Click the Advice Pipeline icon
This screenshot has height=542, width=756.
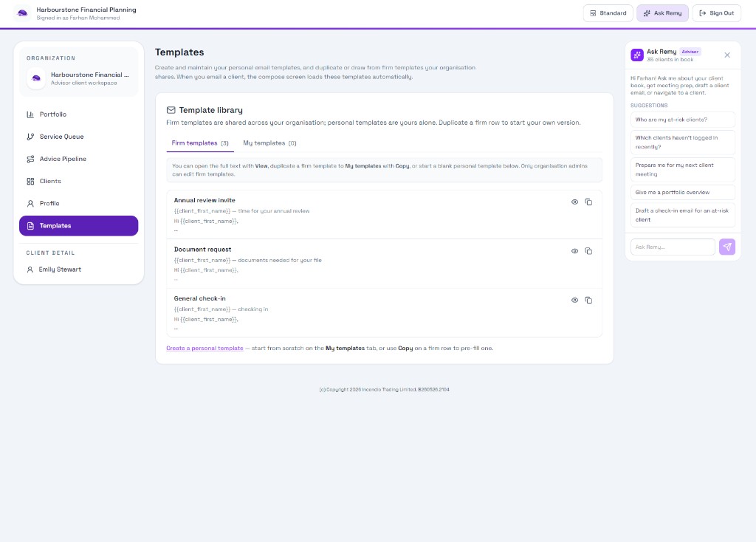pos(30,159)
